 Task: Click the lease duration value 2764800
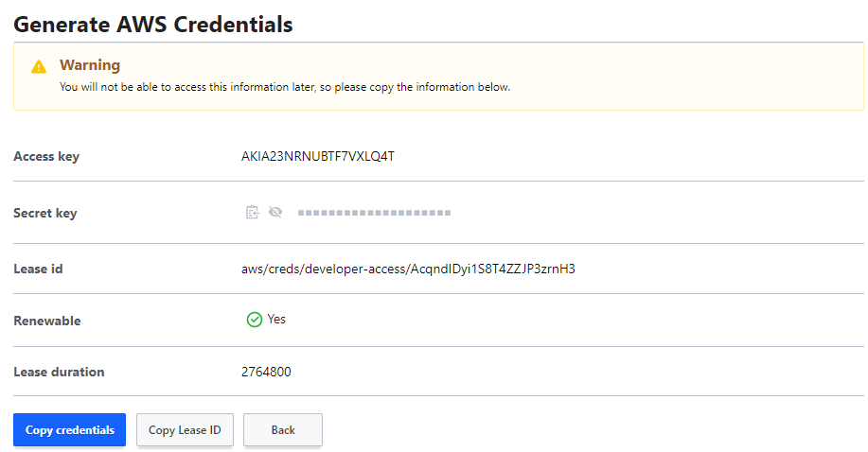pos(266,372)
